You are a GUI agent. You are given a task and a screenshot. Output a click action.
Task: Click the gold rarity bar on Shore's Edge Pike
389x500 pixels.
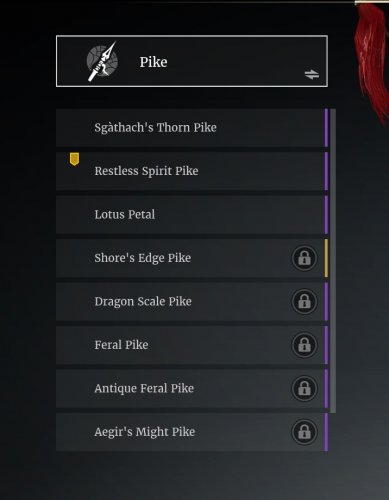point(326,258)
